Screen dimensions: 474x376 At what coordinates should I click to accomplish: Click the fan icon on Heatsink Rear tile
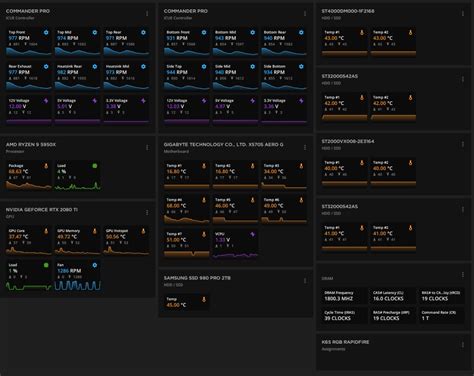pos(95,66)
